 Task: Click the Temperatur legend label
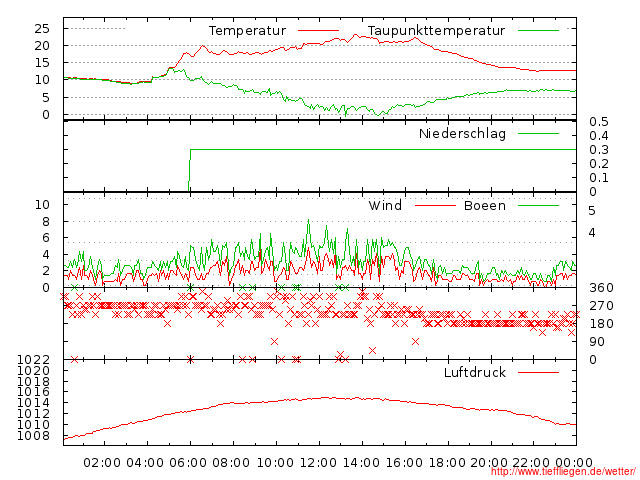point(247,31)
